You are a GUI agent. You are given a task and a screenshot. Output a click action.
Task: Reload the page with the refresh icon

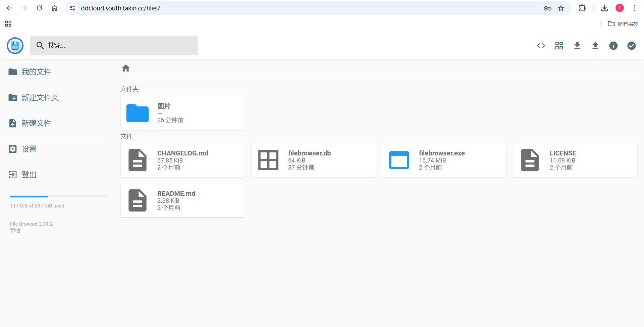click(39, 8)
